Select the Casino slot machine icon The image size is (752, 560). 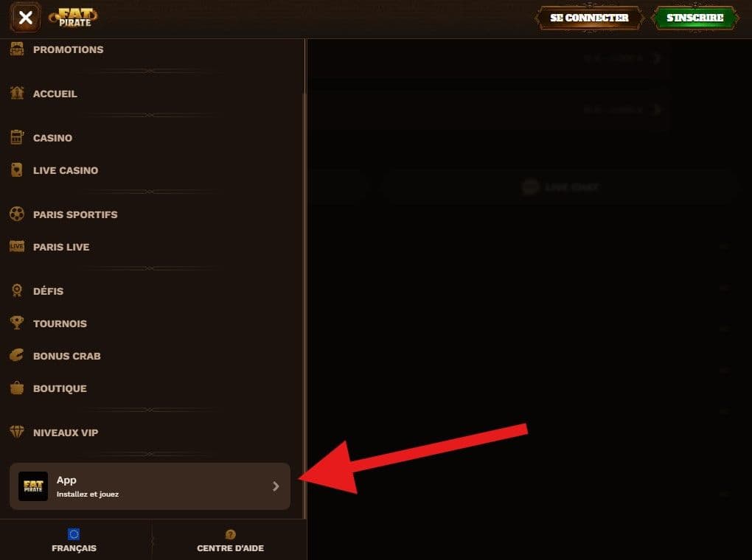(17, 137)
